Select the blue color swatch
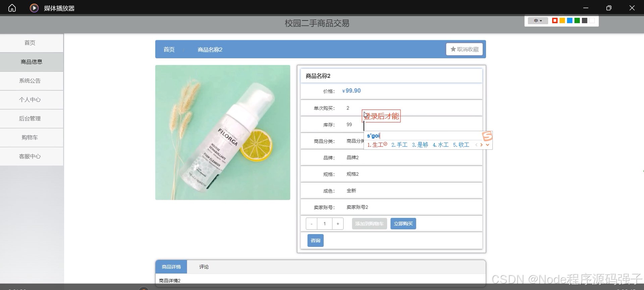This screenshot has height=290, width=644. (x=570, y=21)
